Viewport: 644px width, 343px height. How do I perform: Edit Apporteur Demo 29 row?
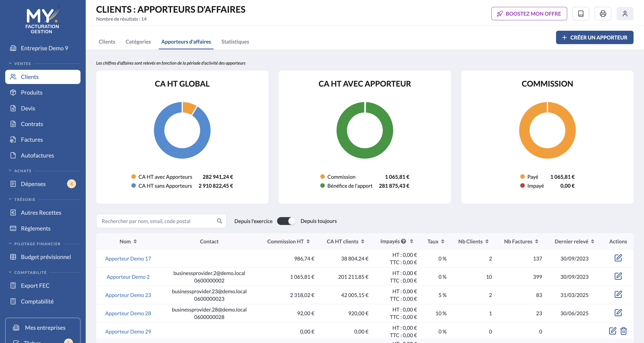pyautogui.click(x=613, y=331)
